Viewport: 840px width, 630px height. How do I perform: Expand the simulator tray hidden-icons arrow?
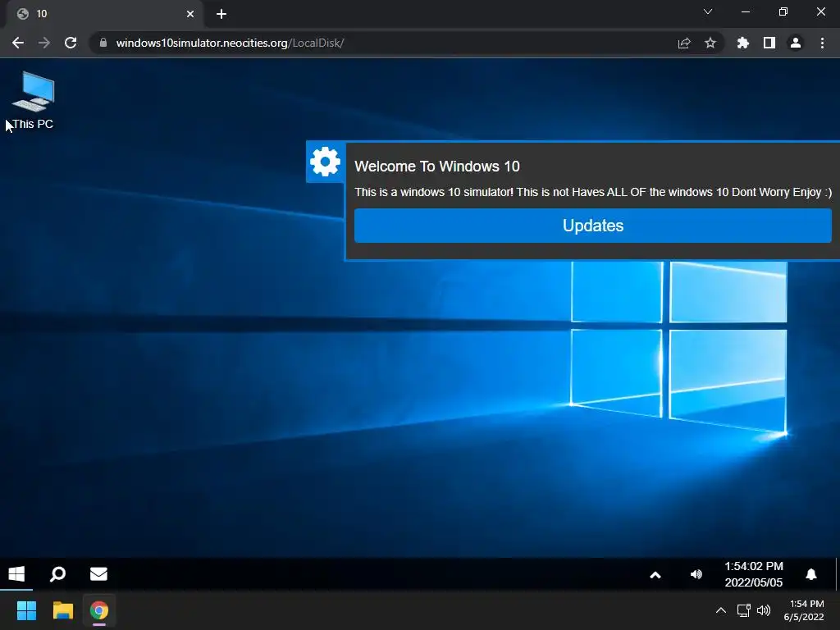pyautogui.click(x=655, y=575)
